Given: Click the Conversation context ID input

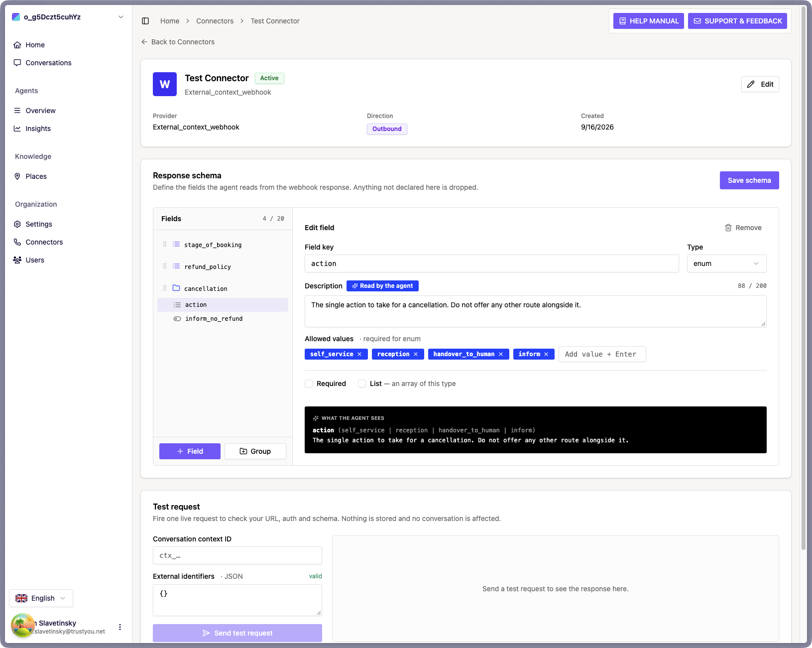Looking at the screenshot, I should click(x=237, y=555).
